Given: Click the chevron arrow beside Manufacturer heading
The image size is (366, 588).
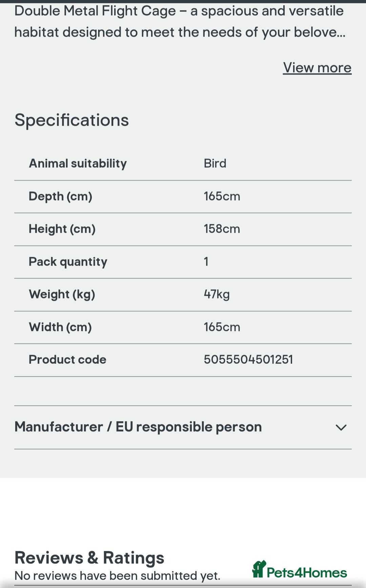Looking at the screenshot, I should 341,427.
